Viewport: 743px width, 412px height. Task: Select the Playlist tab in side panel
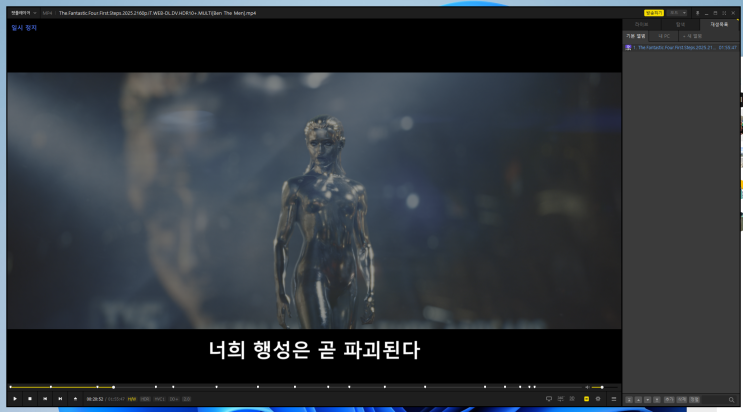[x=719, y=24]
